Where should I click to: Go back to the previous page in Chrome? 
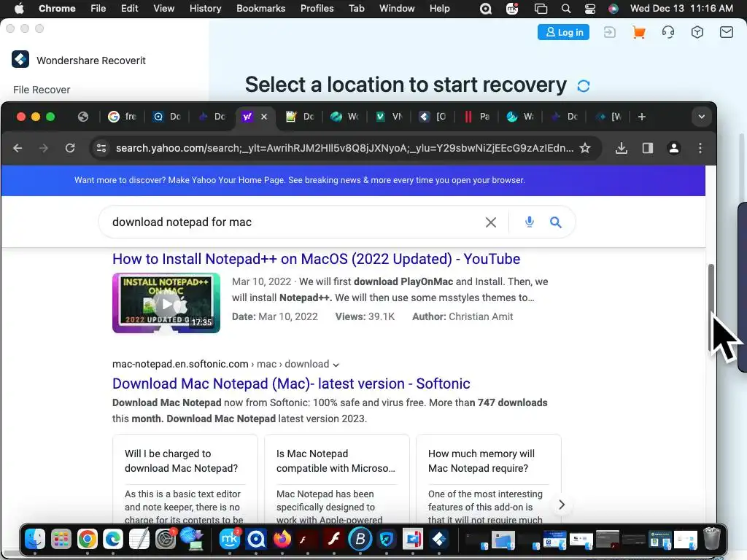coord(18,148)
